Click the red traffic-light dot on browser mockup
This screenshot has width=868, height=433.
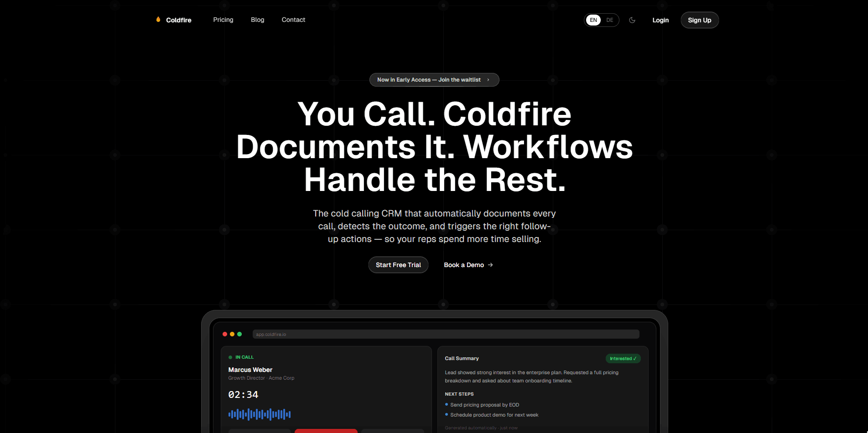[224, 334]
